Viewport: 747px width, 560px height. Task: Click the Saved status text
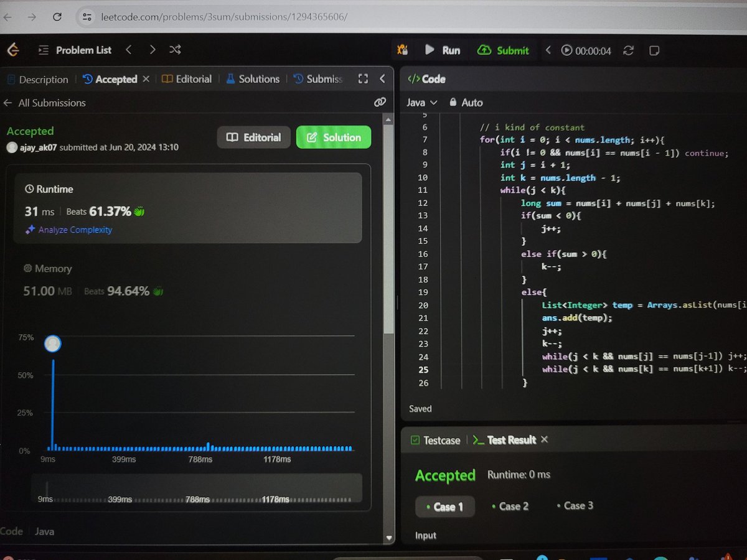point(420,409)
